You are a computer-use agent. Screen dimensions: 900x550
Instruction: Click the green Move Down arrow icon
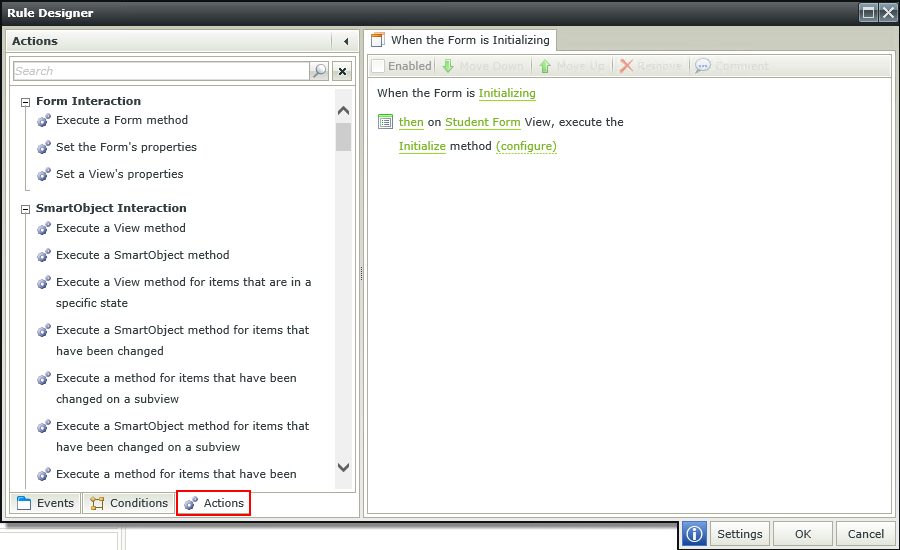tap(448, 66)
